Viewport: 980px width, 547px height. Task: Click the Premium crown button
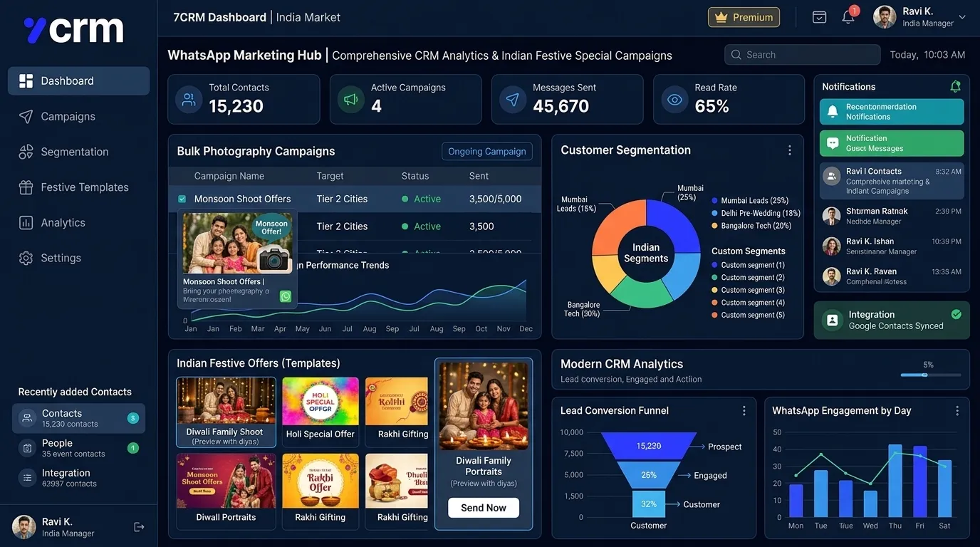pos(744,17)
